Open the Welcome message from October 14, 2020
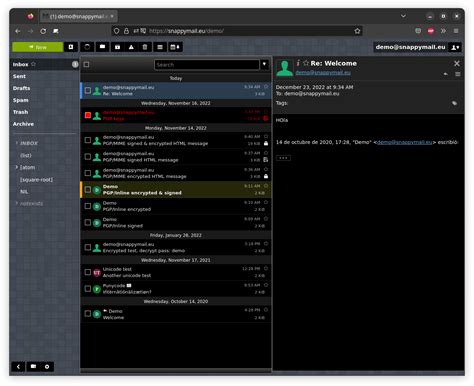Screen dimensions: 474x386 pos(176,314)
